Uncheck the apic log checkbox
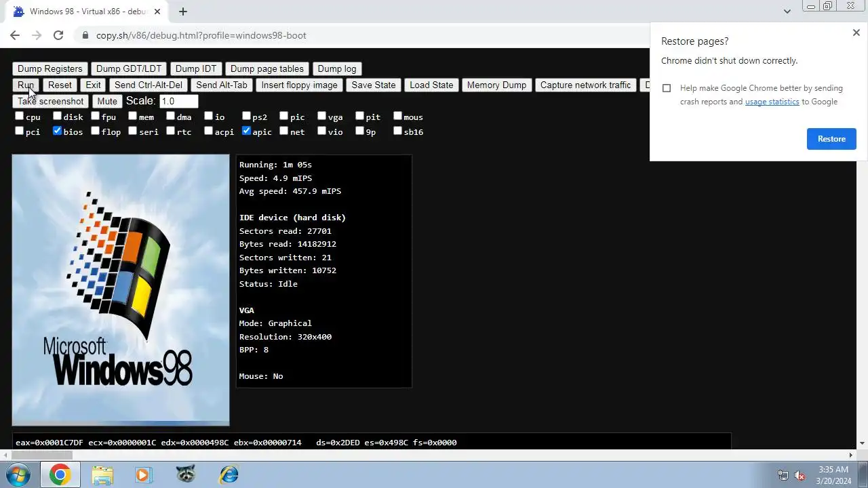The width and height of the screenshot is (868, 488). [x=246, y=131]
